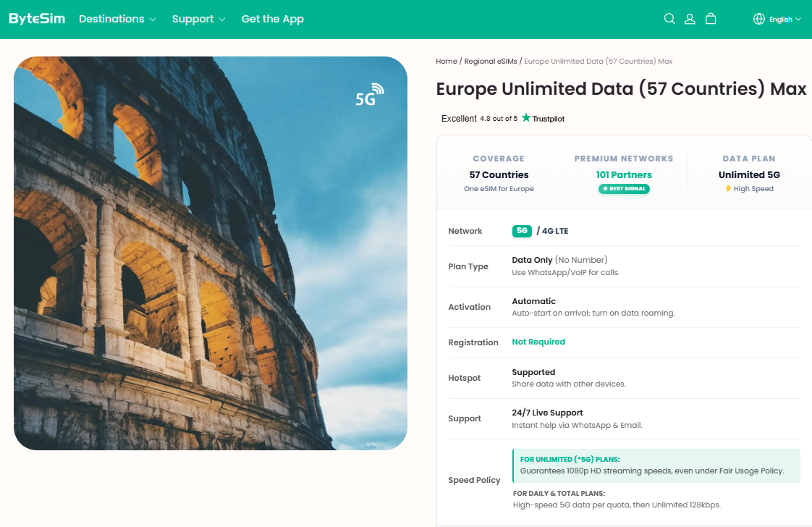The image size is (812, 527).
Task: Click the Best Signal badge
Action: (x=624, y=189)
